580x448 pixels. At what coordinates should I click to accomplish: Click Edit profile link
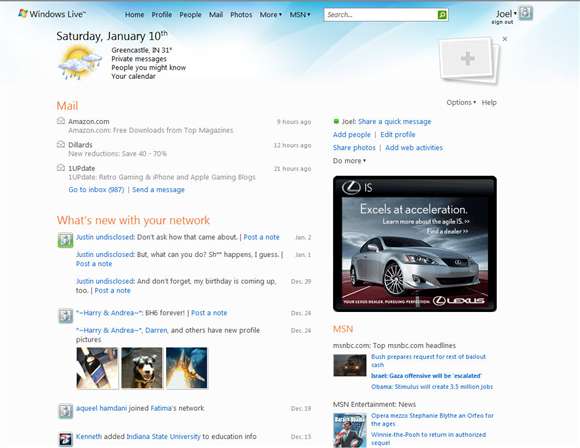click(x=398, y=134)
